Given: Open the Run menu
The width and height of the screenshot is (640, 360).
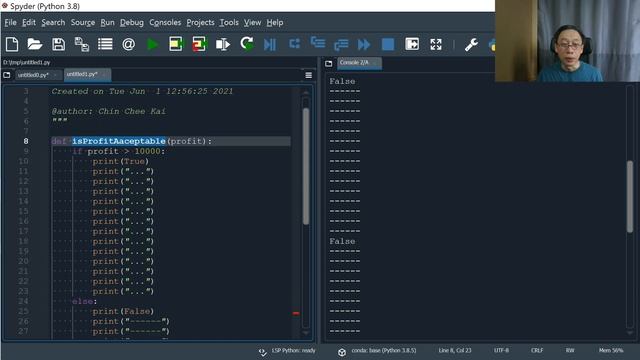Looking at the screenshot, I should tap(107, 22).
